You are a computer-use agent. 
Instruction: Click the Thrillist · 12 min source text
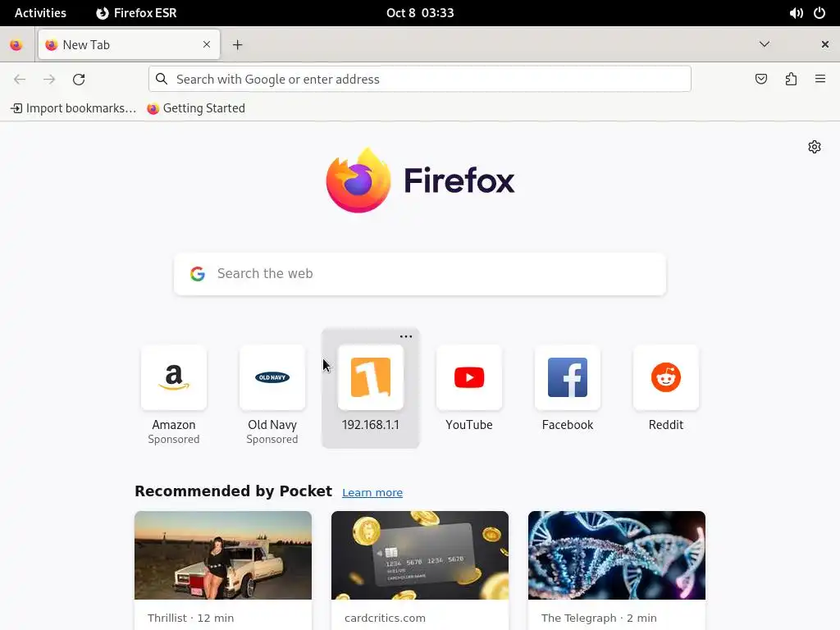click(x=190, y=618)
